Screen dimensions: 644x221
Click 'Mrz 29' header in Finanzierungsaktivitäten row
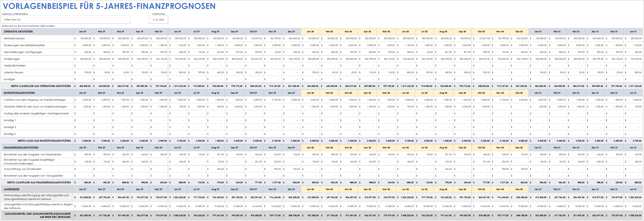pos(120,148)
